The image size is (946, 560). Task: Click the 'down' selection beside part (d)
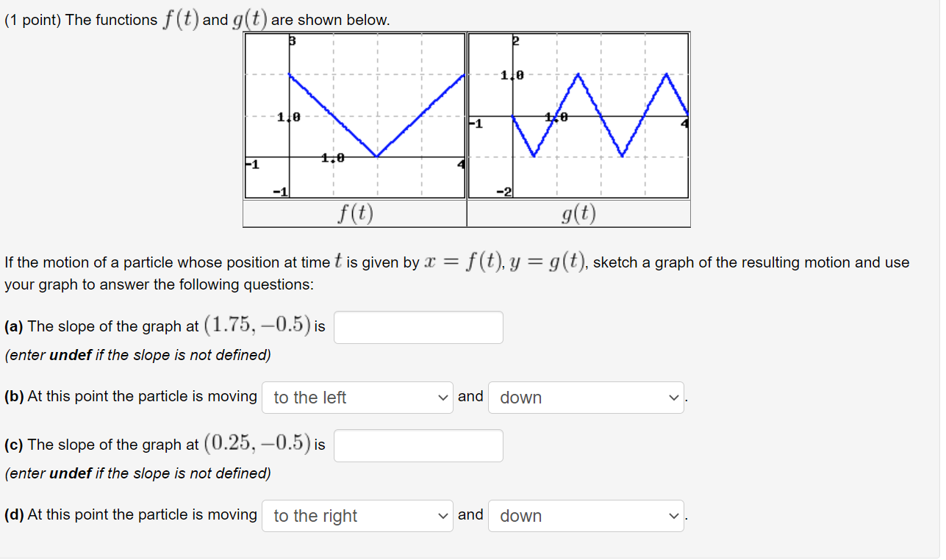point(522,515)
